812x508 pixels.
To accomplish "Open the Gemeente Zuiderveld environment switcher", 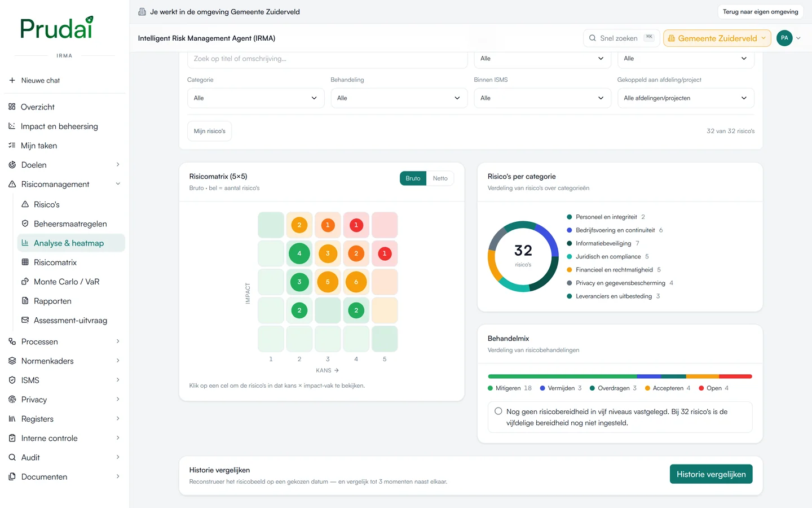I will [717, 38].
